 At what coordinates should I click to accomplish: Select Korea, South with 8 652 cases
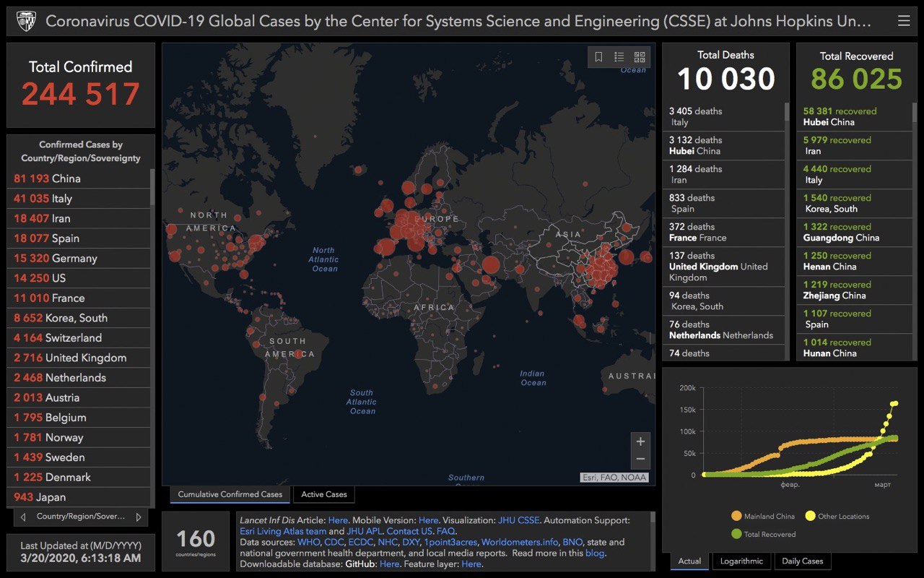pyautogui.click(x=79, y=318)
